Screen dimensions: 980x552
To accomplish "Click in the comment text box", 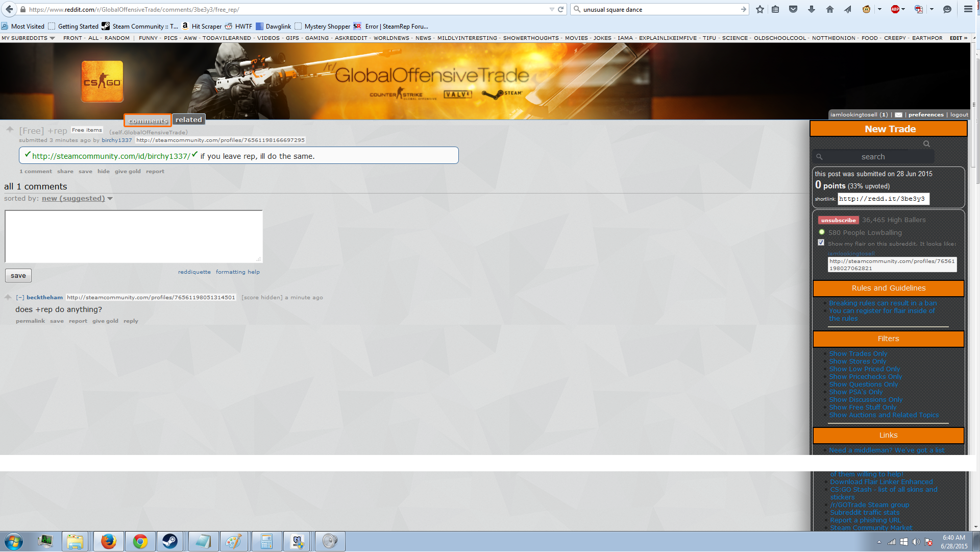I will pyautogui.click(x=134, y=236).
